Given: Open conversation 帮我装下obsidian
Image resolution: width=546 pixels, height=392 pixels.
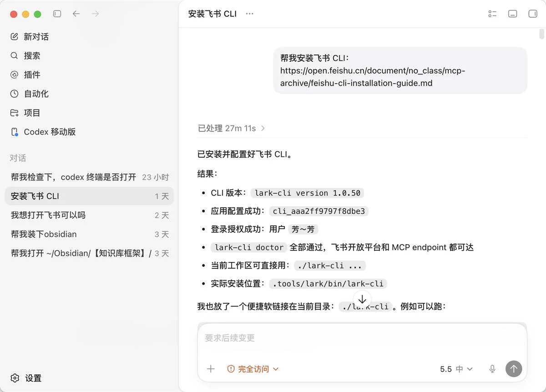Looking at the screenshot, I should click(89, 235).
